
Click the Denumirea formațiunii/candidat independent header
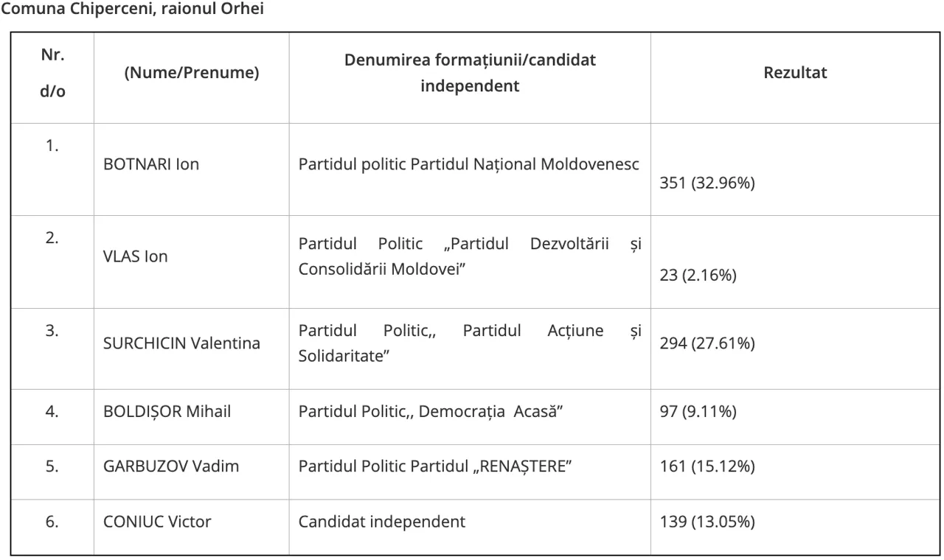(x=470, y=73)
